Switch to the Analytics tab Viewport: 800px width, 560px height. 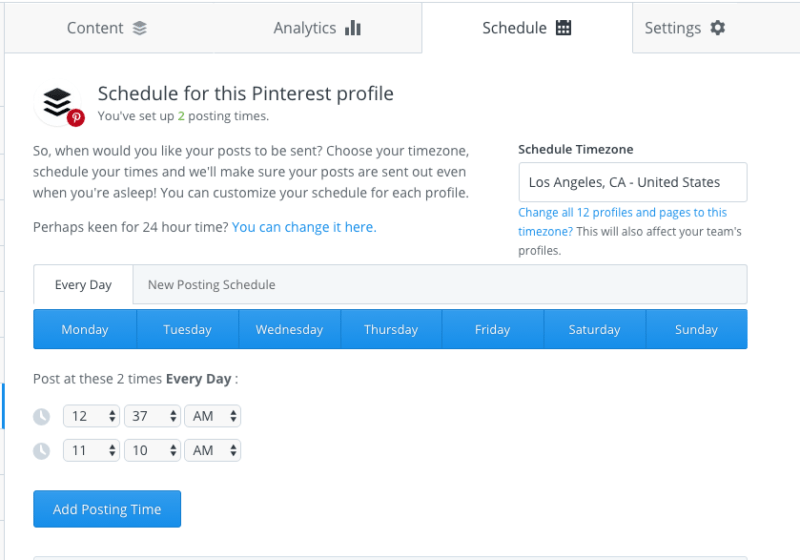[x=317, y=28]
